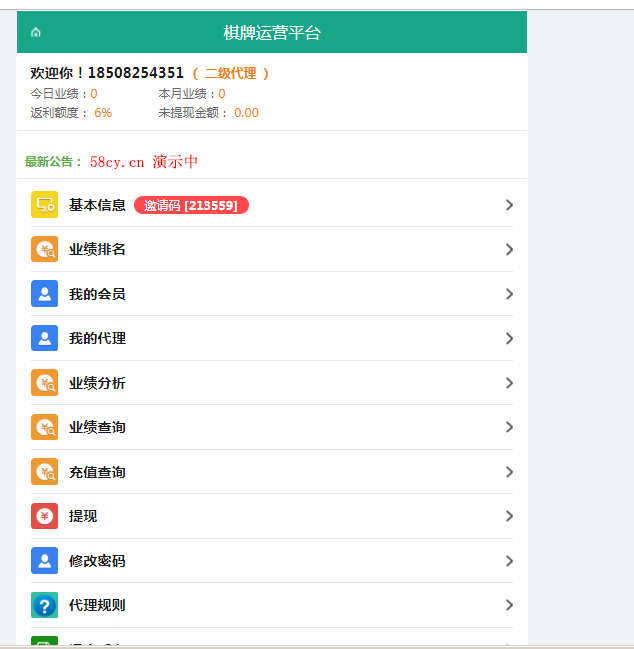Click the blue 修改密码 user icon
The image size is (634, 649).
(x=44, y=561)
